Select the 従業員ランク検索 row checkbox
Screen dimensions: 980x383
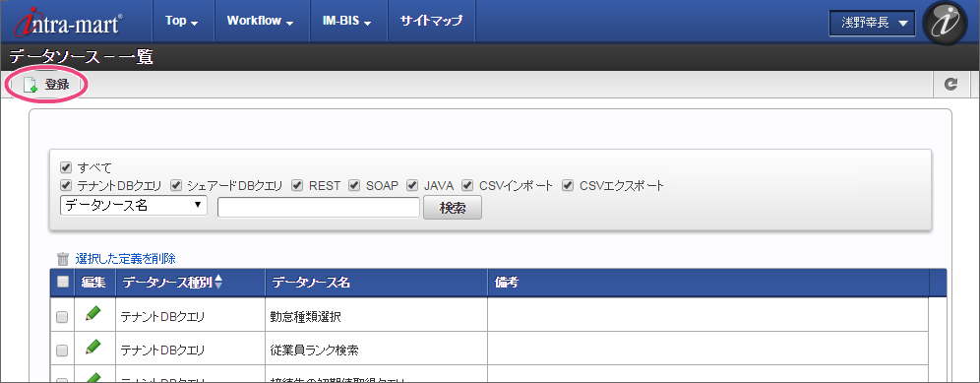coord(62,351)
